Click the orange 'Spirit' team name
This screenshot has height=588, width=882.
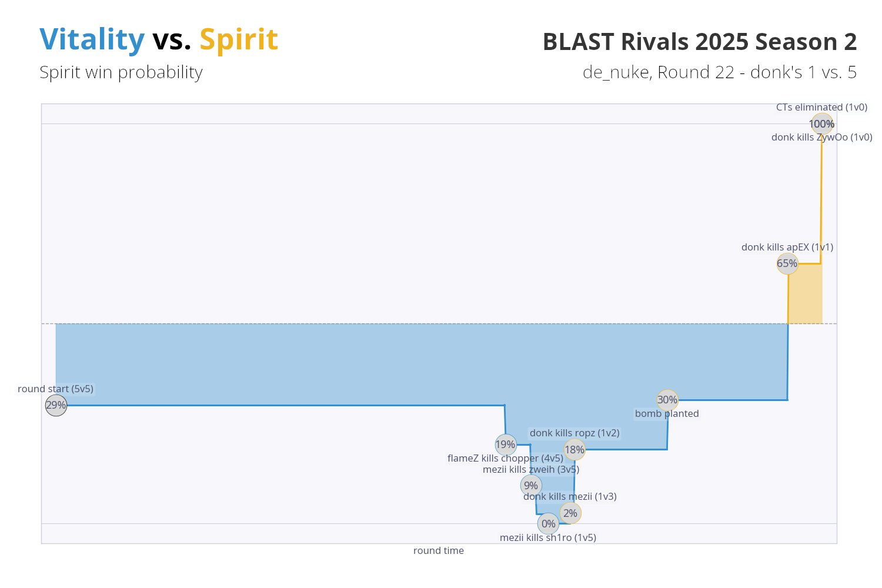coord(238,40)
